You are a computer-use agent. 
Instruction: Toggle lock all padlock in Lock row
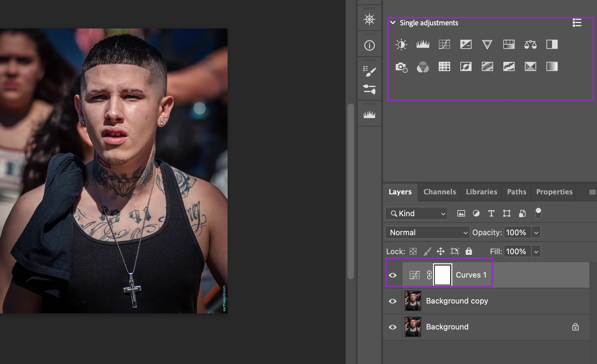point(469,251)
